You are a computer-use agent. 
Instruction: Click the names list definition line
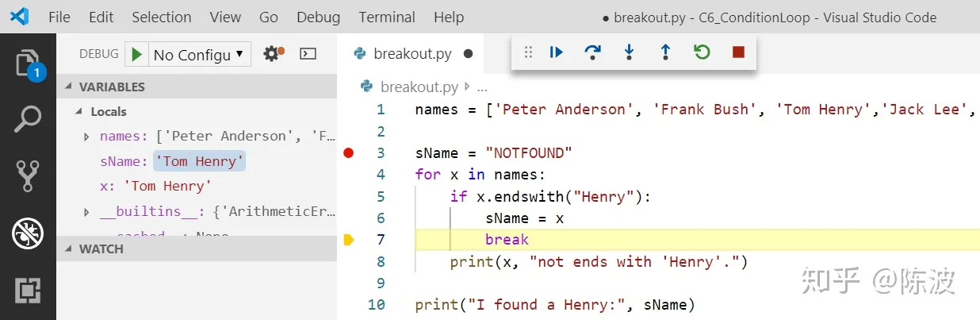point(697,110)
